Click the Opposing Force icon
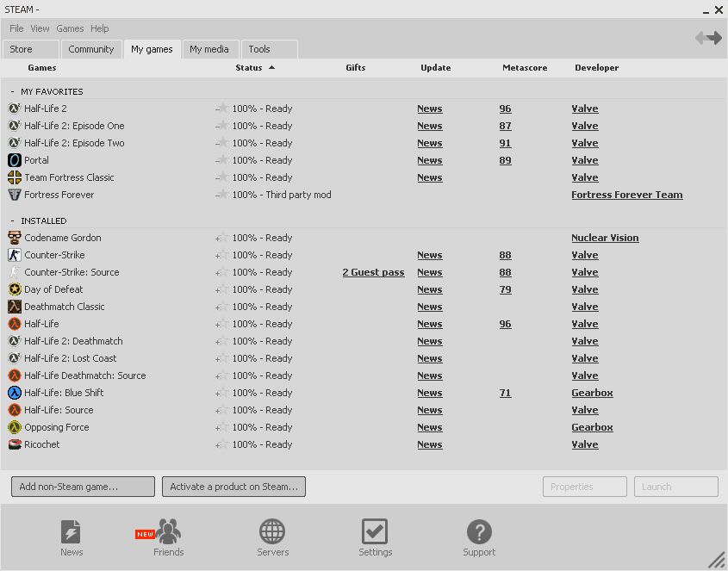Image resolution: width=728 pixels, height=571 pixels. 15,427
